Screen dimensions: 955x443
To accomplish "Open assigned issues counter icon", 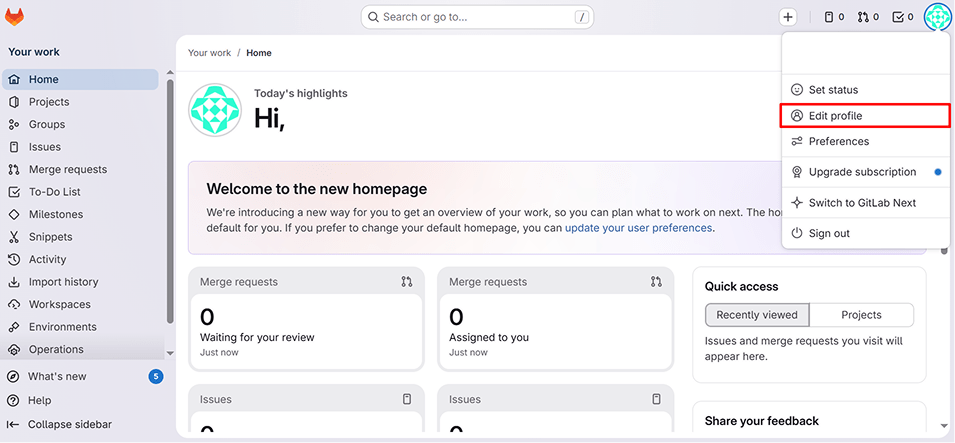I will [834, 17].
